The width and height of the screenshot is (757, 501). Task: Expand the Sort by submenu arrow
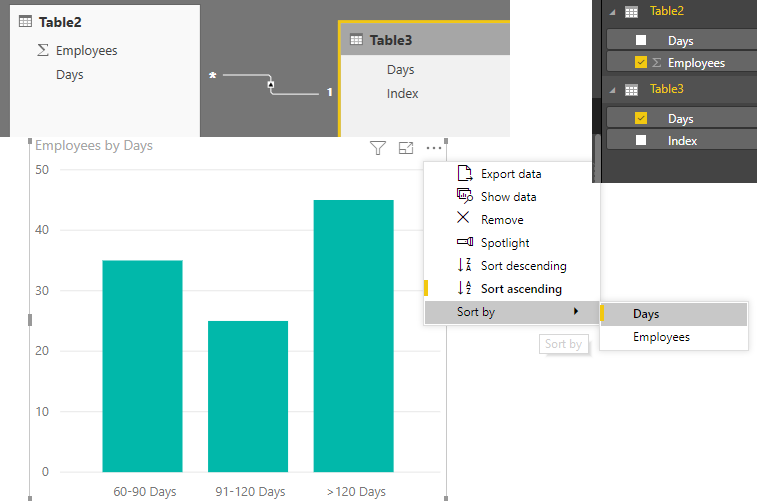pos(576,311)
